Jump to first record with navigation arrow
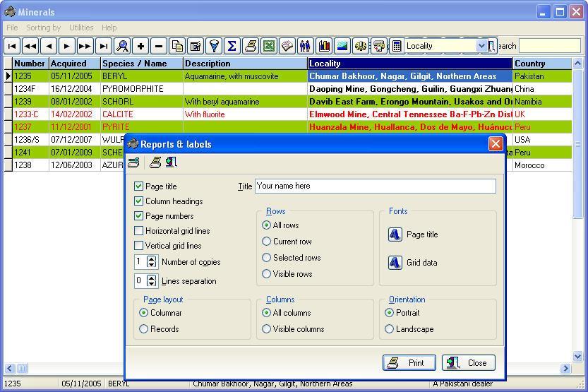588x392 pixels. coord(12,46)
